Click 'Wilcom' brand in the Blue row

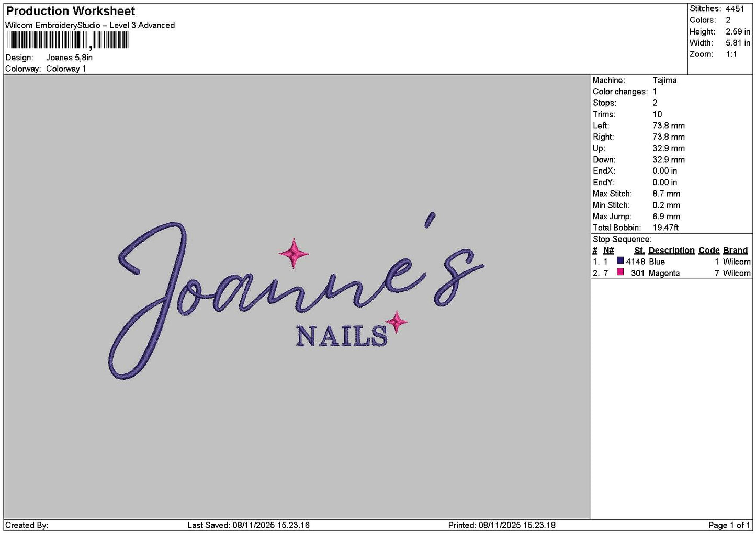pos(737,262)
